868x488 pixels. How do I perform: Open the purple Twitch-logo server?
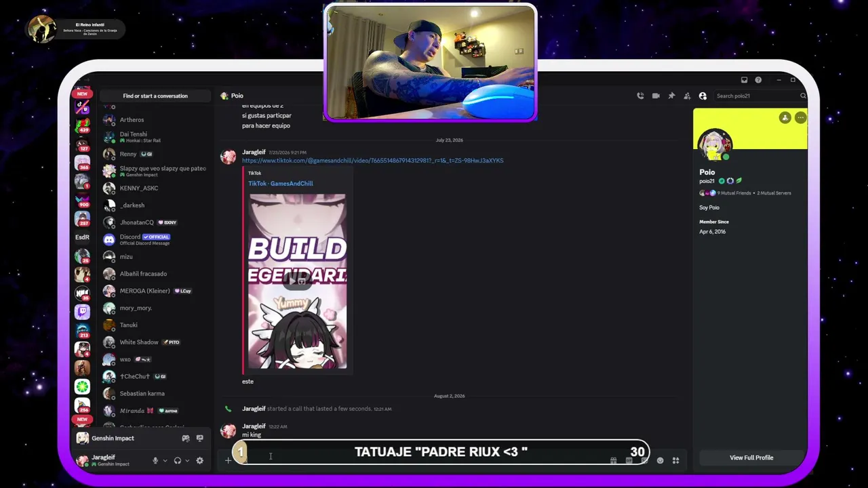point(82,312)
